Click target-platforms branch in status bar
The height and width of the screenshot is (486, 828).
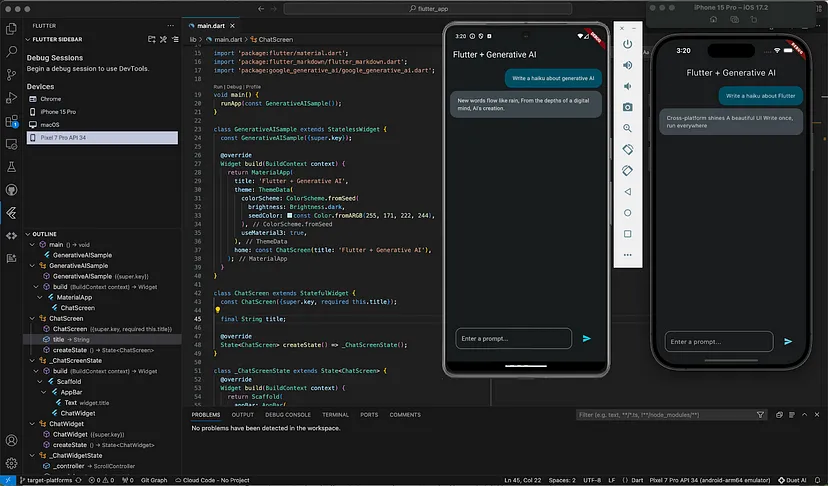click(46, 480)
